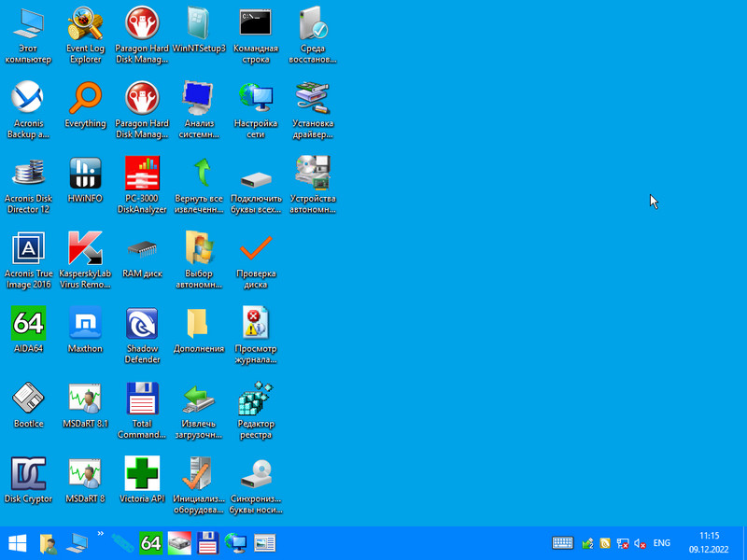Click the Устройства автономн... icon
Image resolution: width=747 pixels, height=560 pixels.
click(313, 186)
